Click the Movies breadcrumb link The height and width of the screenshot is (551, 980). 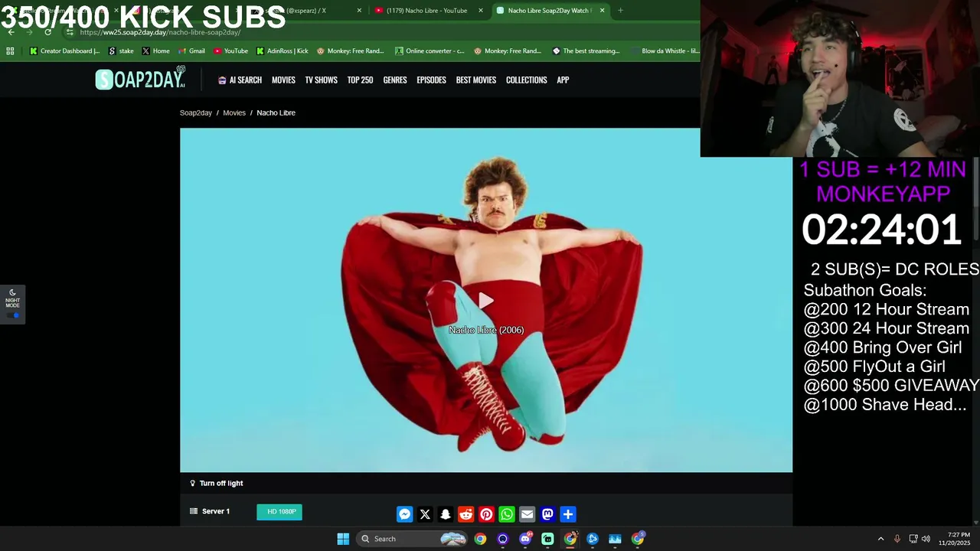(x=234, y=112)
